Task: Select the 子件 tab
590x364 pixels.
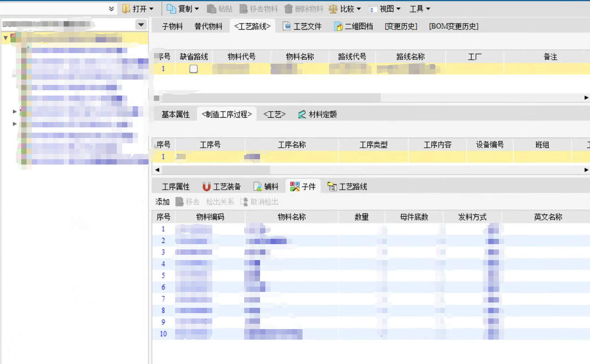Action: tap(303, 187)
